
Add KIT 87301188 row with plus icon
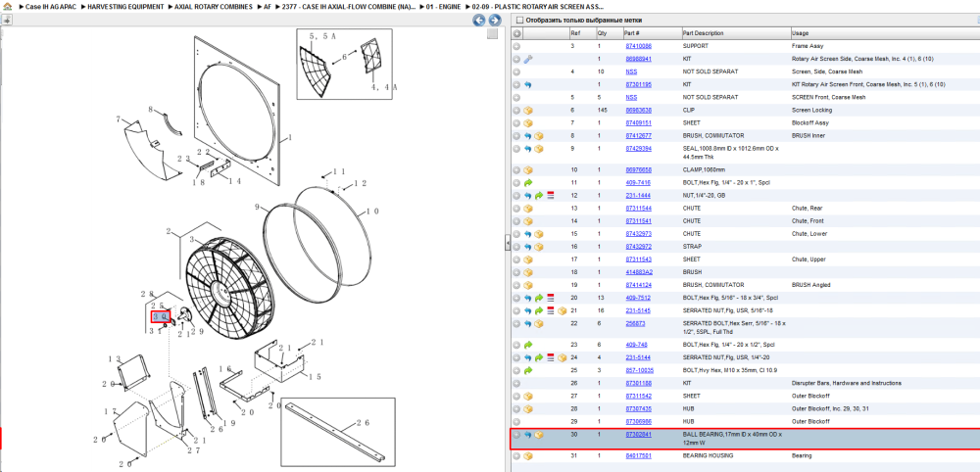coord(516,383)
